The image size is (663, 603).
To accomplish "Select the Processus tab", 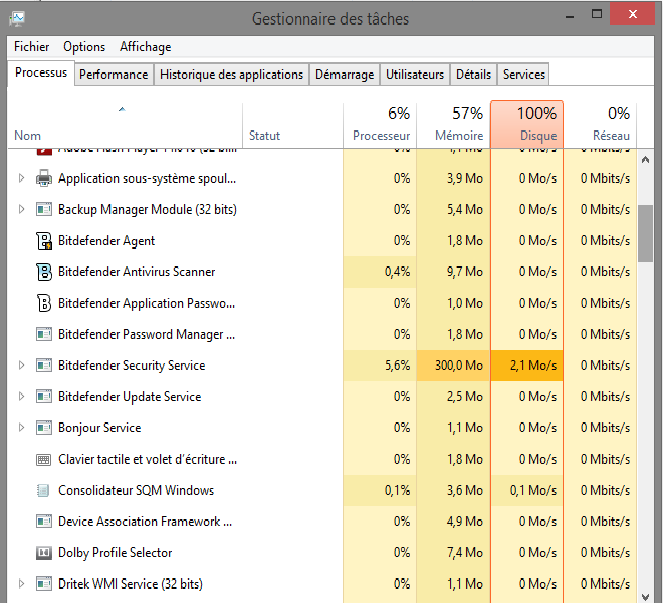I will coord(41,73).
